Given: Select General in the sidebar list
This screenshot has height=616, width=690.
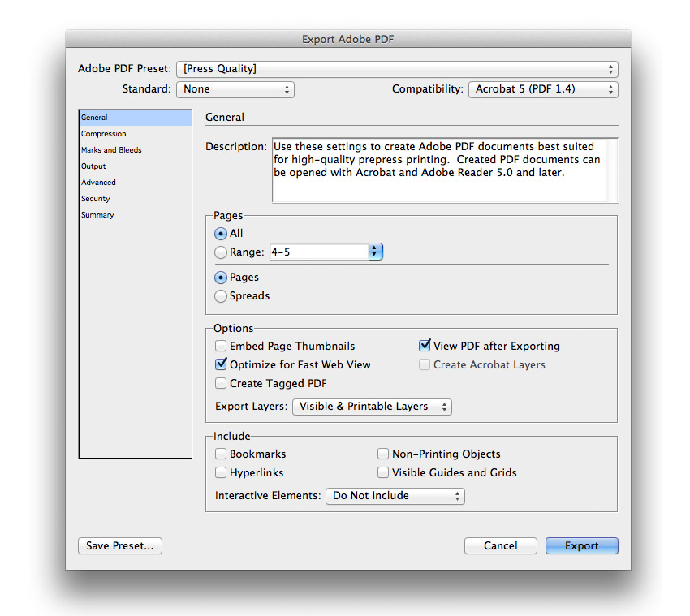Looking at the screenshot, I should [135, 118].
